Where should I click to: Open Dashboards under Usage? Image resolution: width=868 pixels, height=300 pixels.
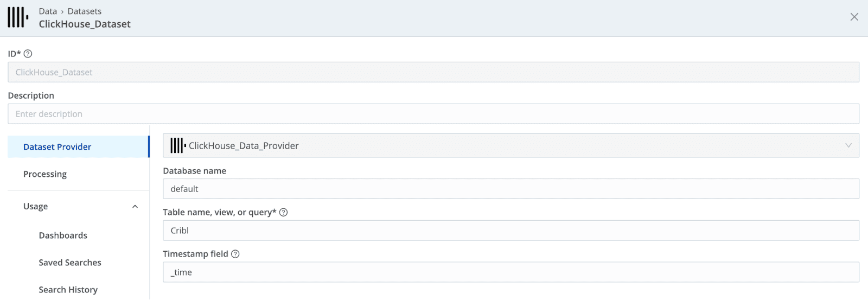coord(63,235)
